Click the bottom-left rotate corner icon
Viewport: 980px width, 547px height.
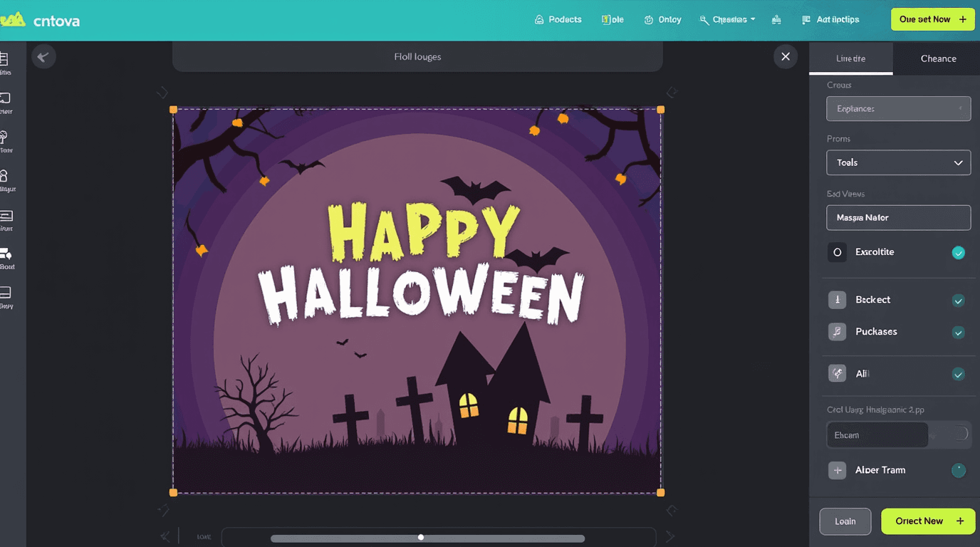coord(163,509)
